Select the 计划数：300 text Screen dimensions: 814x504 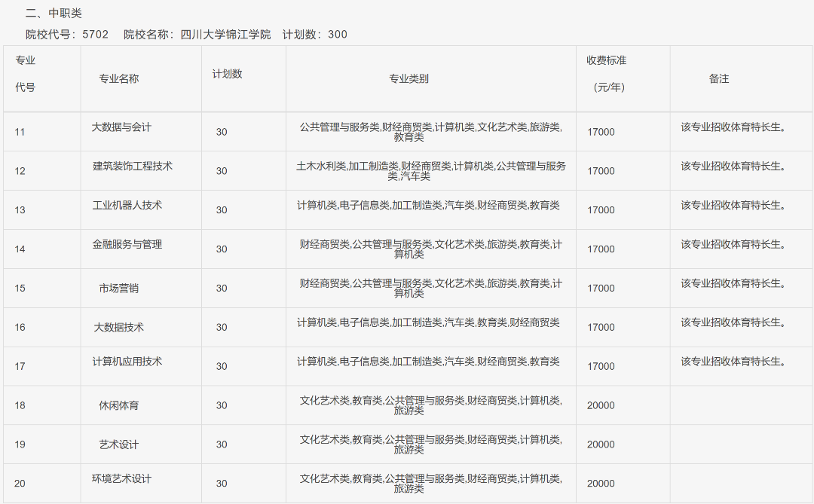click(314, 34)
